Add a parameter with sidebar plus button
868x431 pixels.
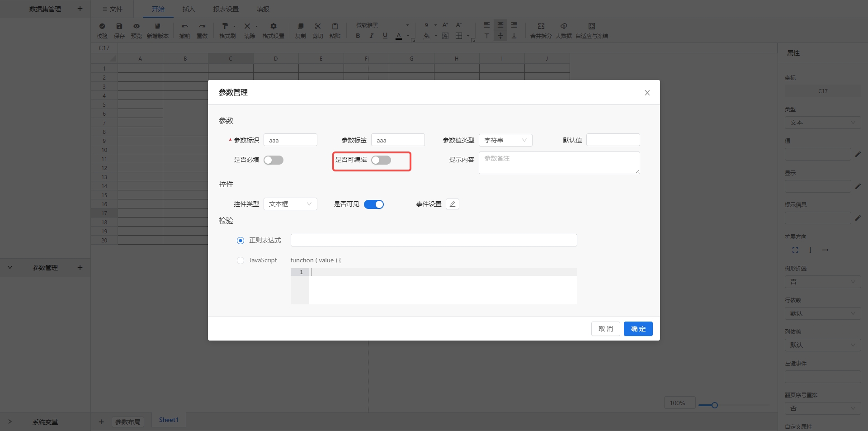[80, 268]
